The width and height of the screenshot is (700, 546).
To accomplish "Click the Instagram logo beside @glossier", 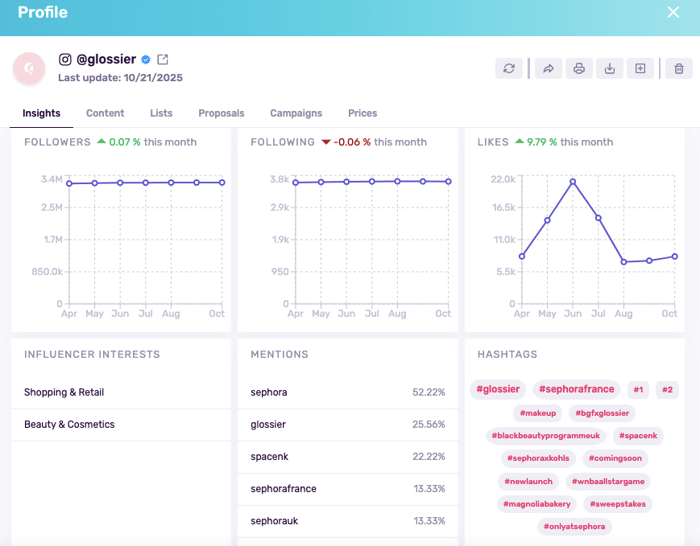I will 65,60.
